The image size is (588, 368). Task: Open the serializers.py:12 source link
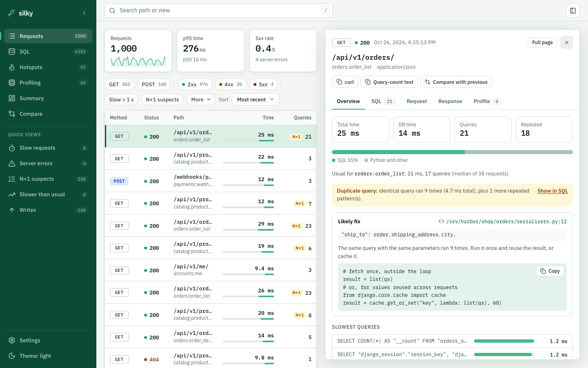(503, 222)
